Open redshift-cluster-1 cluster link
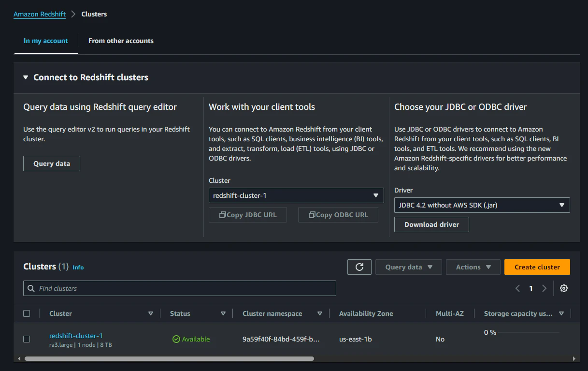This screenshot has width=588, height=371. click(x=76, y=336)
